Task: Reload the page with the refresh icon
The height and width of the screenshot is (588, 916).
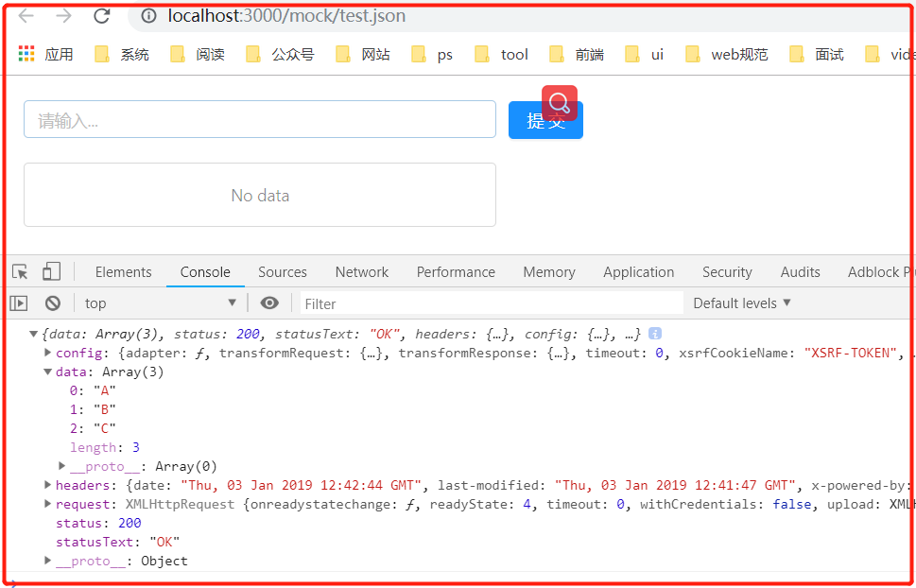Action: point(102,16)
